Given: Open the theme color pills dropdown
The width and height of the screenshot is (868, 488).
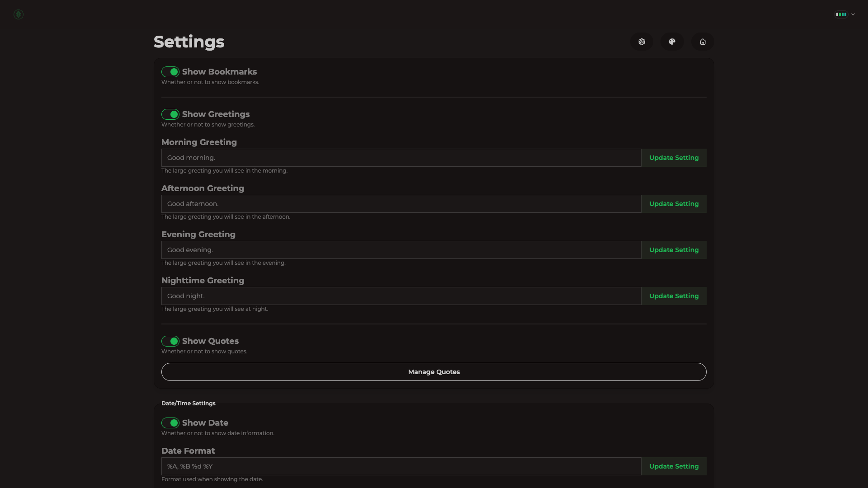Looking at the screenshot, I should [x=844, y=14].
